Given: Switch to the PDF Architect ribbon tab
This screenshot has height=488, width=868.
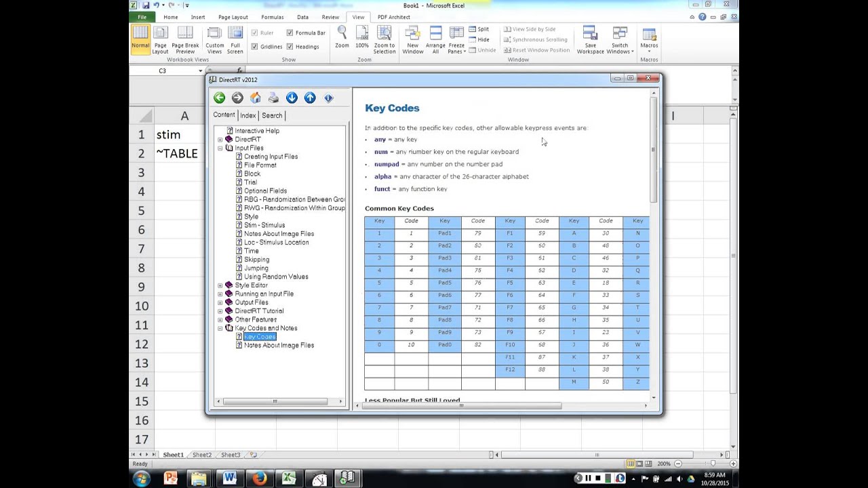Looking at the screenshot, I should pyautogui.click(x=394, y=17).
